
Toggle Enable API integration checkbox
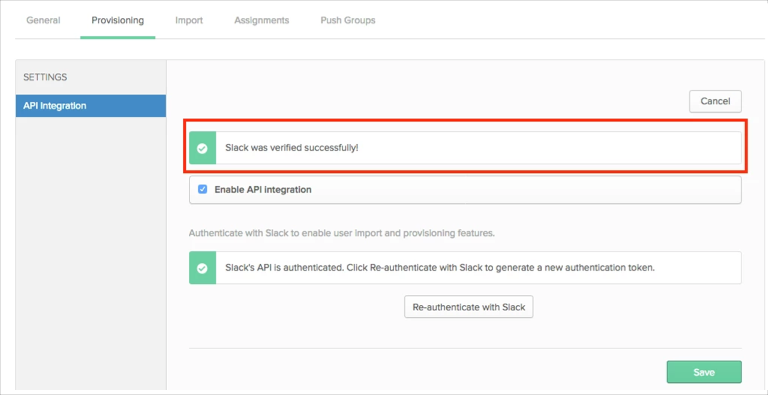202,189
